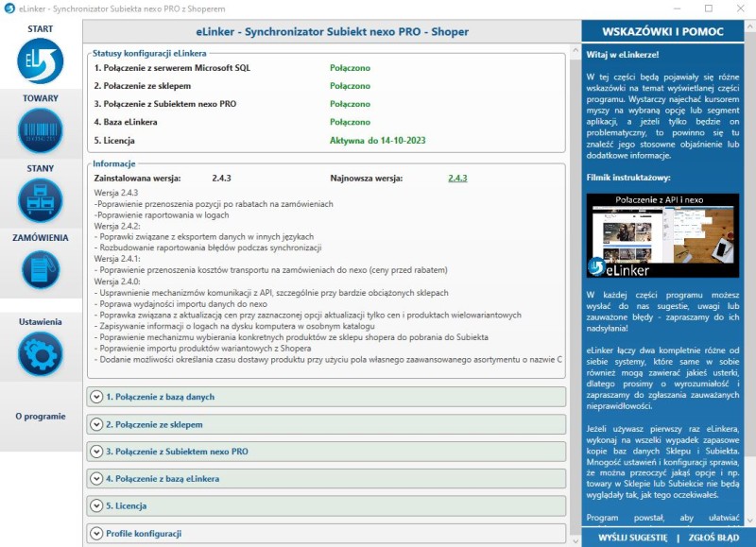This screenshot has width=756, height=547.
Task: Click the eLinker title bar app icon
Action: coord(9,9)
